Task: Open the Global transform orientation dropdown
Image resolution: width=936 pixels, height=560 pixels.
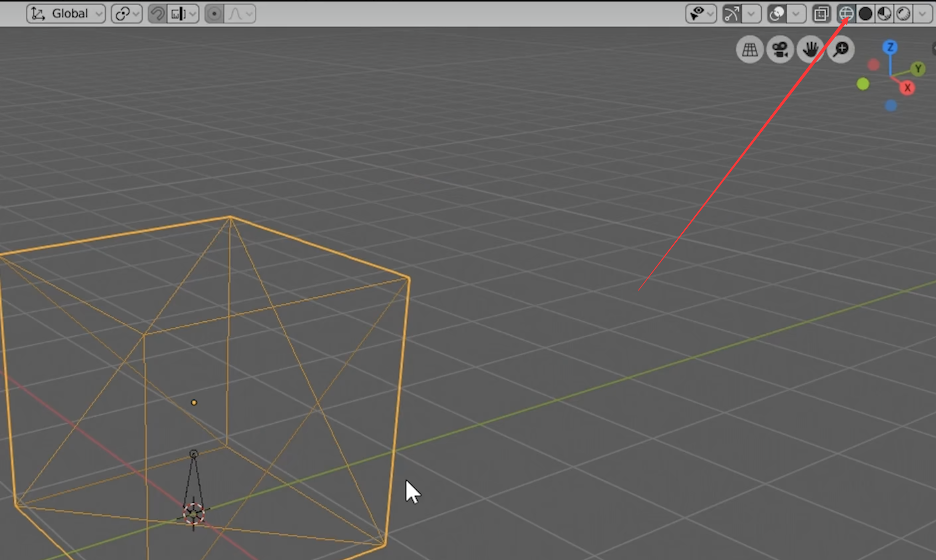Action: [x=66, y=13]
